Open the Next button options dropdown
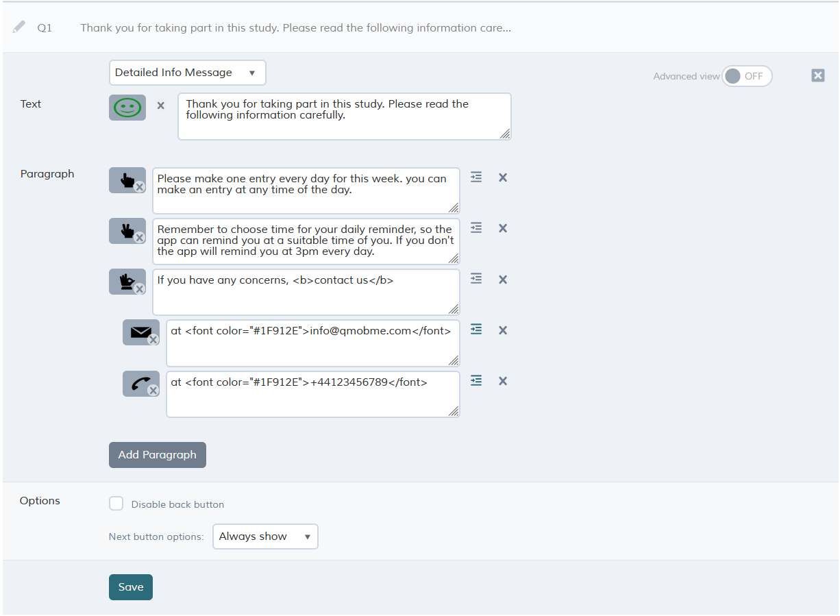Image resolution: width=840 pixels, height=616 pixels. pyautogui.click(x=265, y=537)
